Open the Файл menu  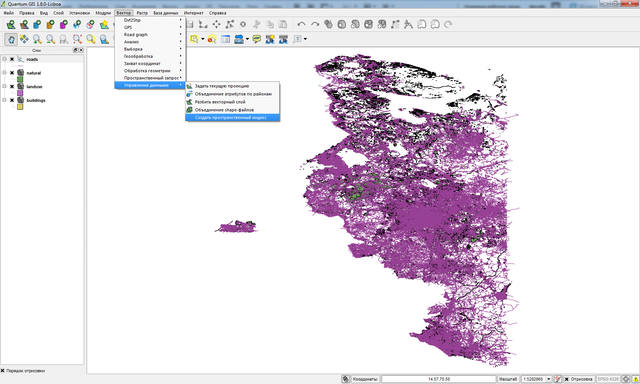click(x=9, y=13)
